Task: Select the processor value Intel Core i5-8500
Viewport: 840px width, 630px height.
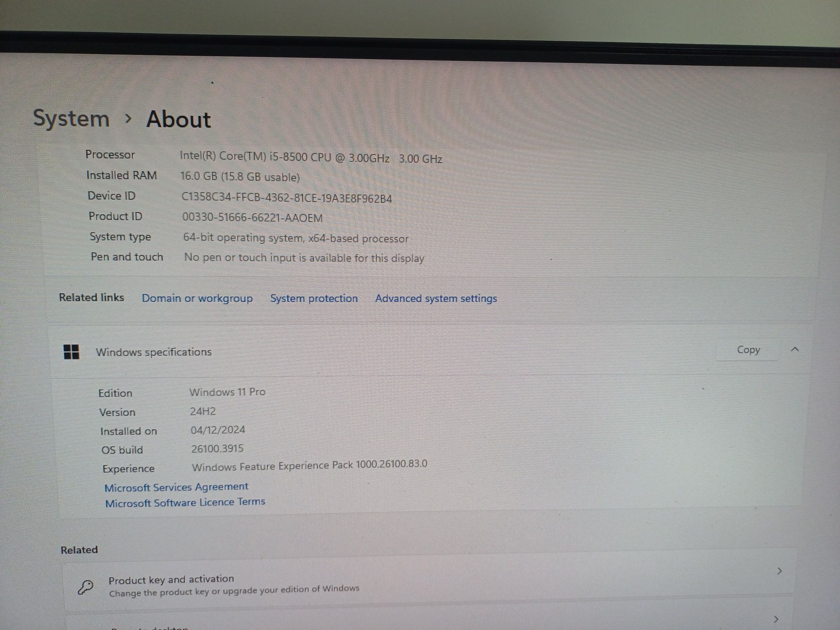Action: pos(311,157)
